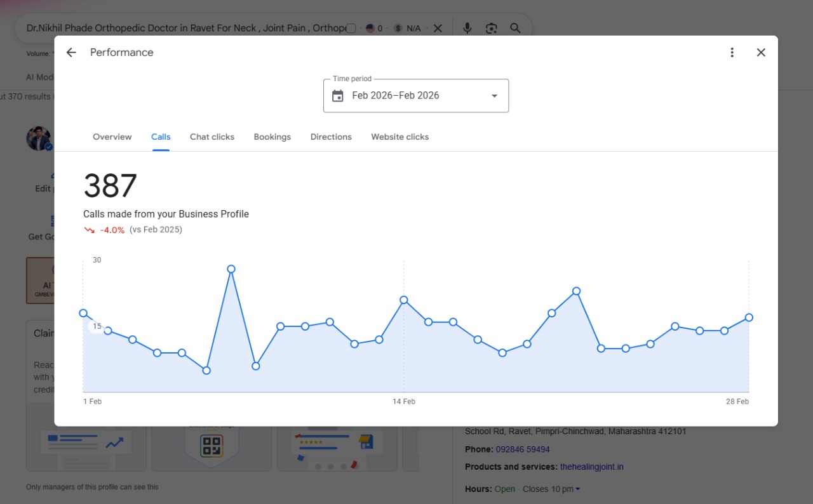Viewport: 813px width, 504px height.
Task: Switch to the Chat clicks tab
Action: click(212, 136)
